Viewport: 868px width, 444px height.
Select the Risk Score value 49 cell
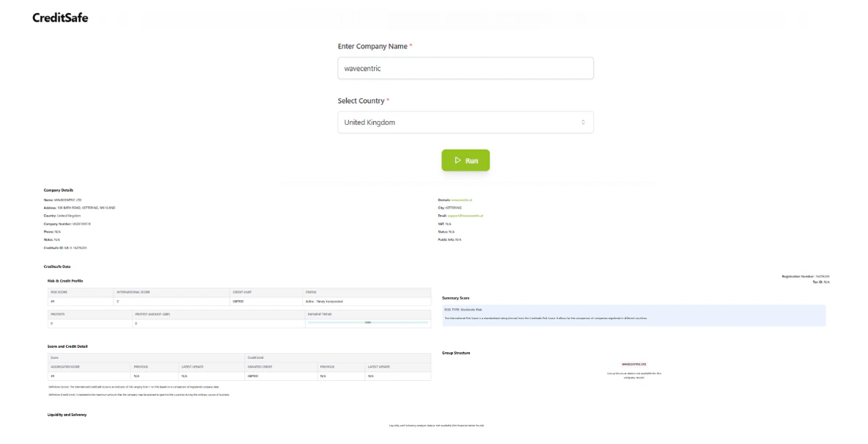click(77, 301)
